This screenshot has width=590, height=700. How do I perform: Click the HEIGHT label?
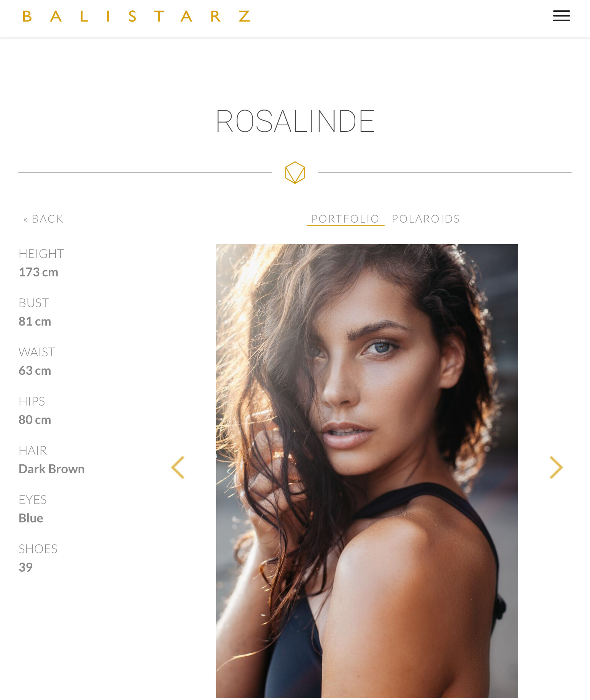(x=41, y=254)
